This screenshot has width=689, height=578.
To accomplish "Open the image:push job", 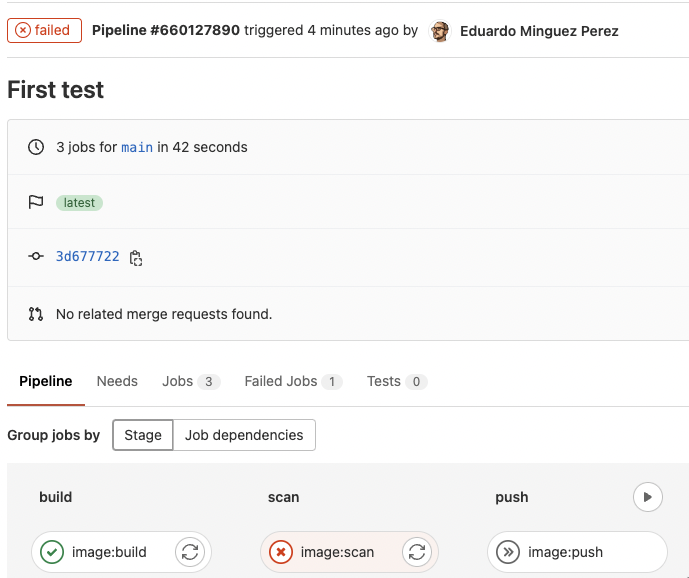I will click(577, 552).
